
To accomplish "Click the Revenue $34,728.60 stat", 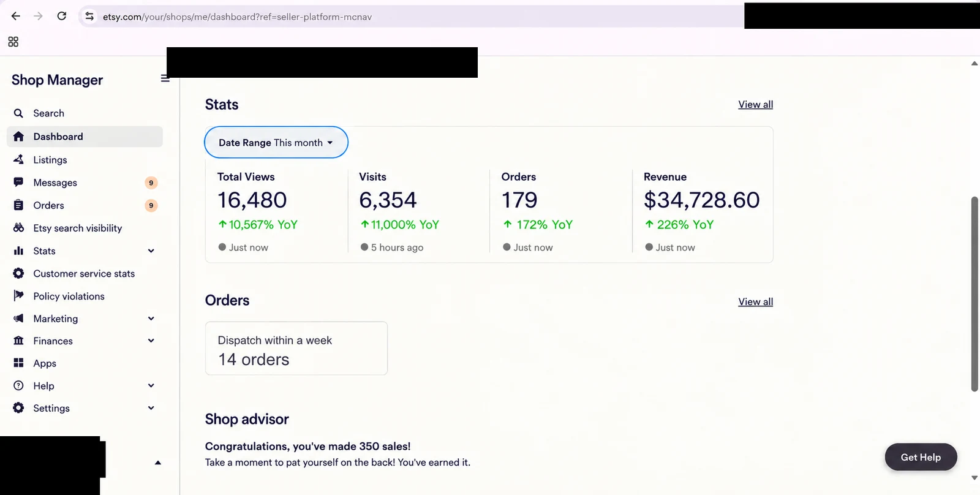I will tap(702, 200).
